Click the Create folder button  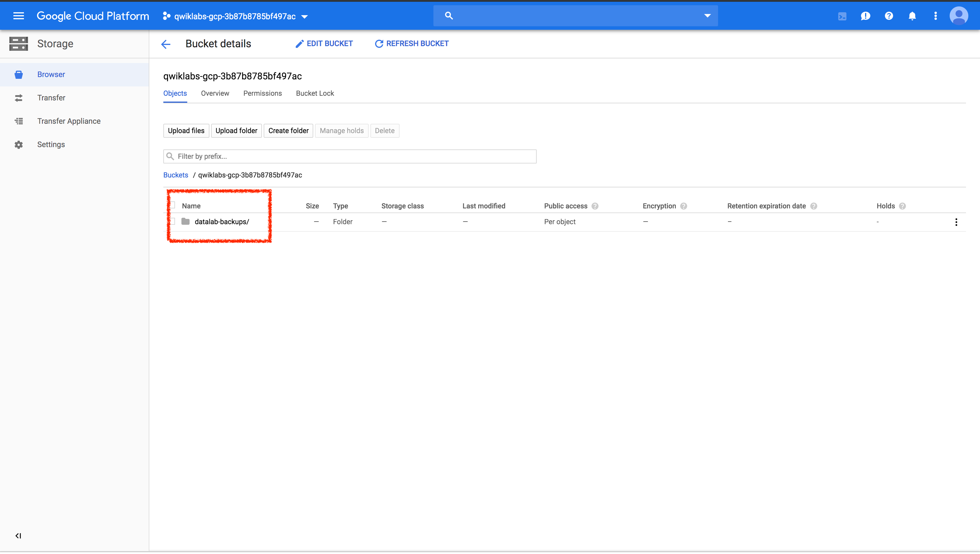pos(288,130)
